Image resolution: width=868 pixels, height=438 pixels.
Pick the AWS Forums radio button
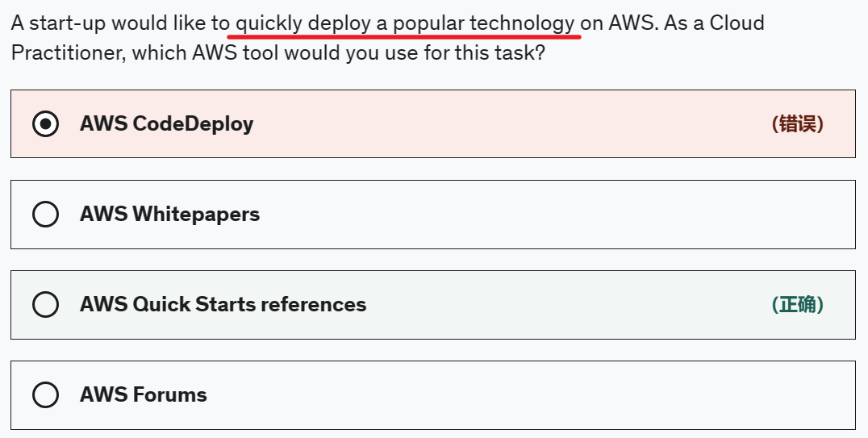(45, 394)
